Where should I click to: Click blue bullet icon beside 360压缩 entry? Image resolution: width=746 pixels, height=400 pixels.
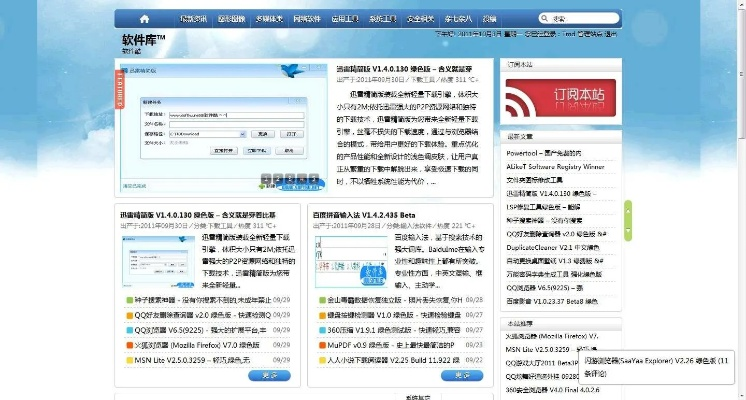pyautogui.click(x=320, y=329)
